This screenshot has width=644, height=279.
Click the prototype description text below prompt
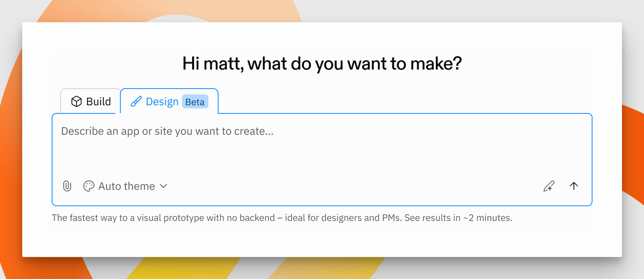click(282, 218)
